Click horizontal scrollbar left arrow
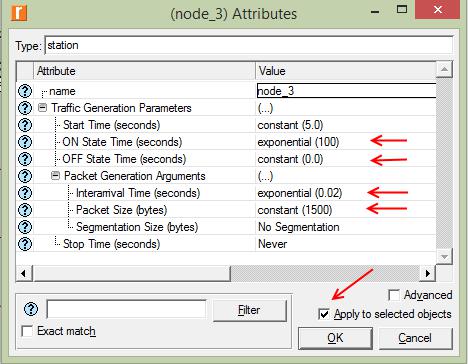This screenshot has width=468, height=364. [24, 273]
